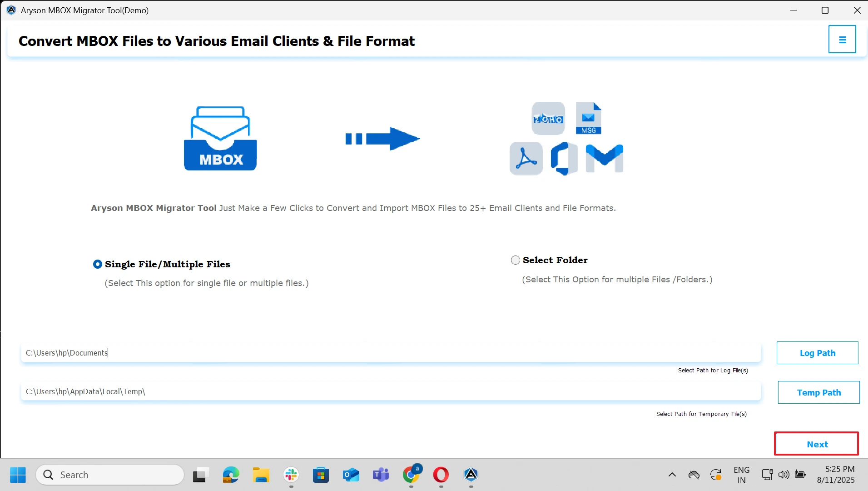
Task: Click the Temp Path button
Action: [818, 392]
